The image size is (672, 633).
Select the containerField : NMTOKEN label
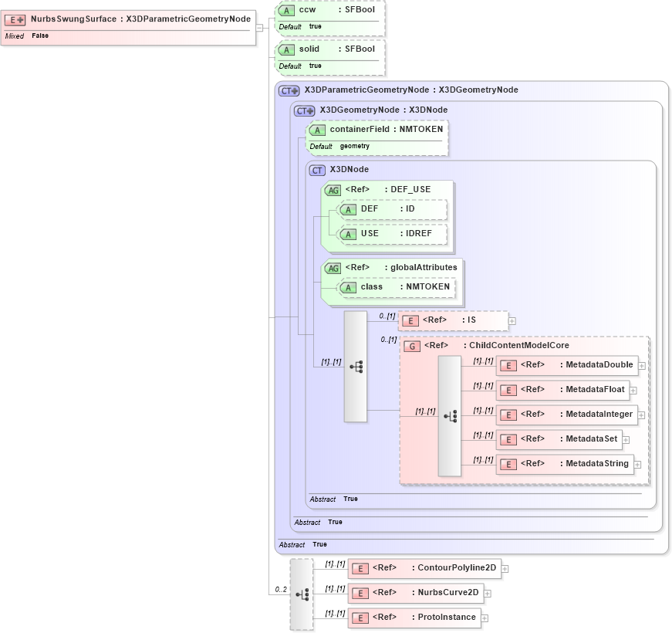(x=387, y=129)
